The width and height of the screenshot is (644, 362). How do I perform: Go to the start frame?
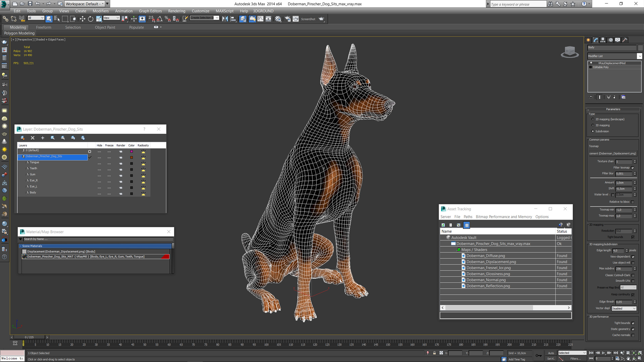(x=591, y=353)
